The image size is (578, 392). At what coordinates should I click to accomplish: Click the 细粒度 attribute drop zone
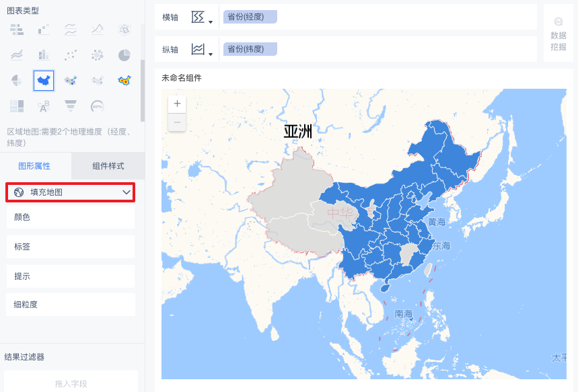pyautogui.click(x=71, y=305)
